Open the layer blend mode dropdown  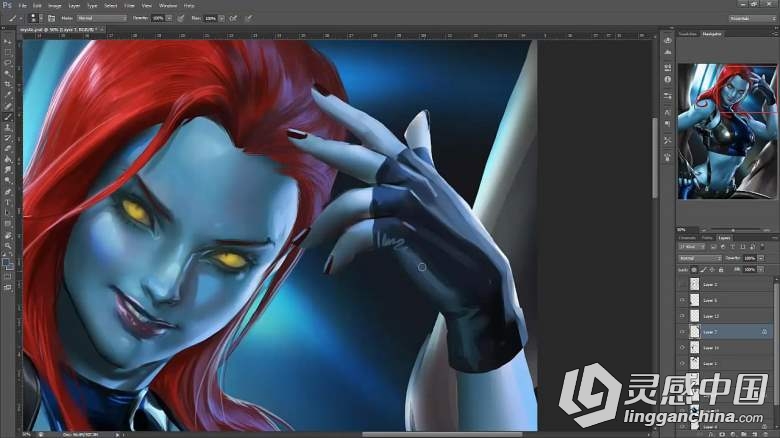(x=700, y=258)
